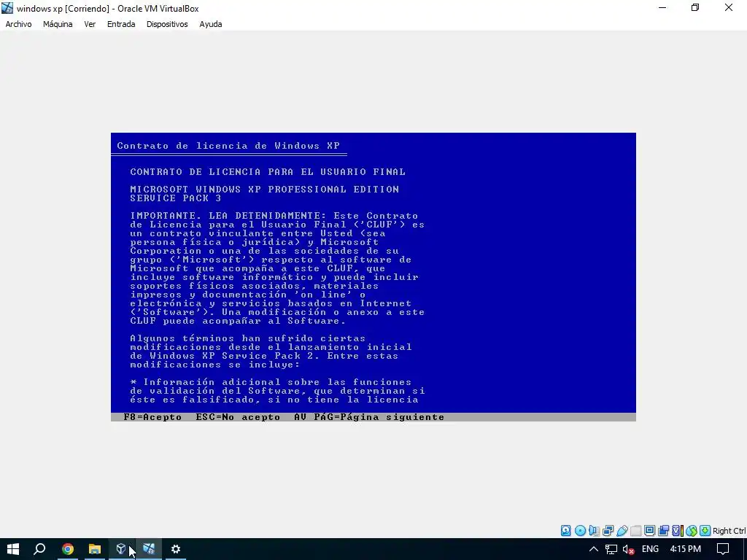Click the optical disc drive status icon
Screen dimensions: 747x560
(580, 531)
